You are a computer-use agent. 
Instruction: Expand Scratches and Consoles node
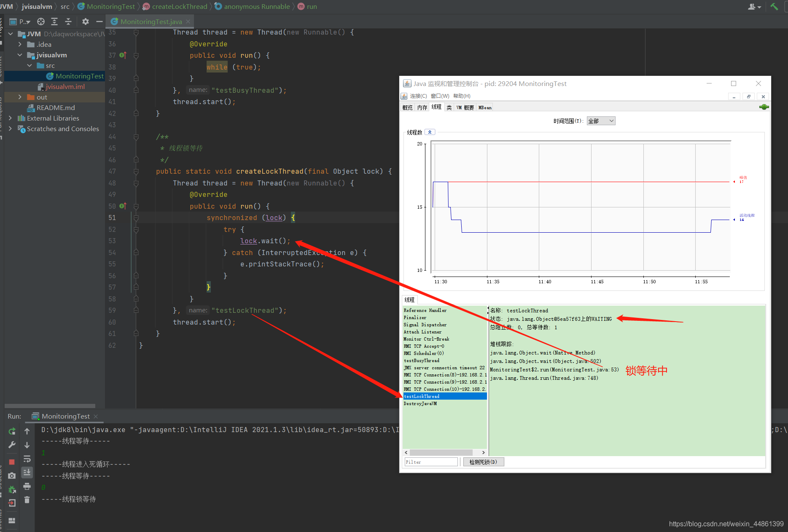[11, 129]
